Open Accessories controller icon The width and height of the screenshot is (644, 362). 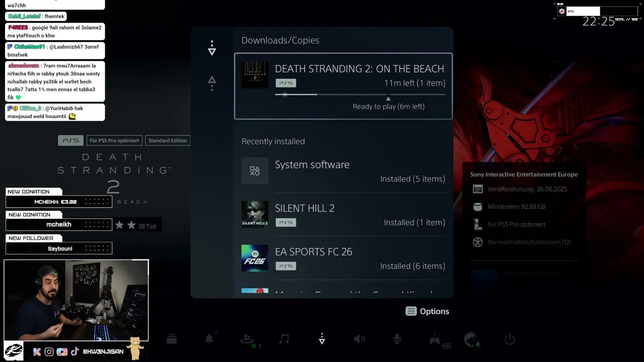tap(435, 340)
